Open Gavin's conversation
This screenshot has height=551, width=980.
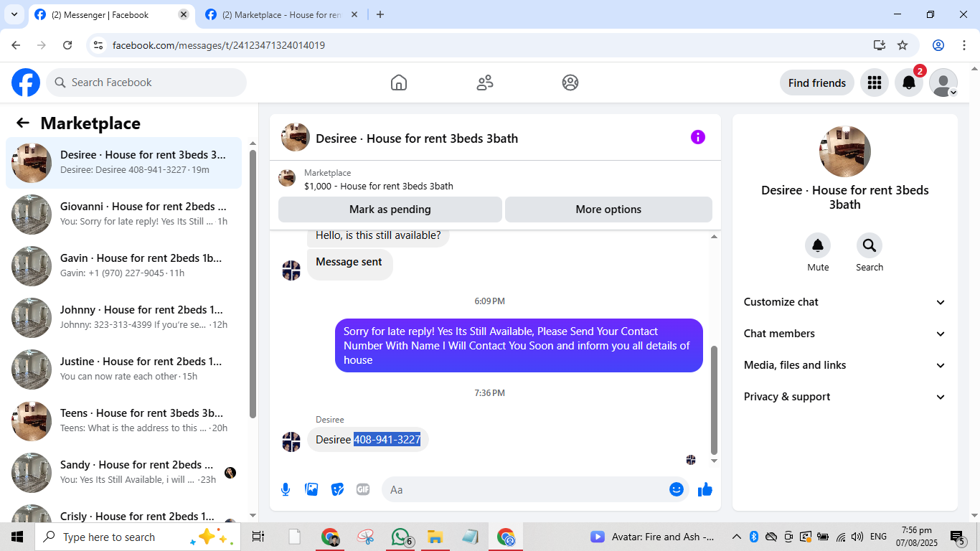point(124,265)
